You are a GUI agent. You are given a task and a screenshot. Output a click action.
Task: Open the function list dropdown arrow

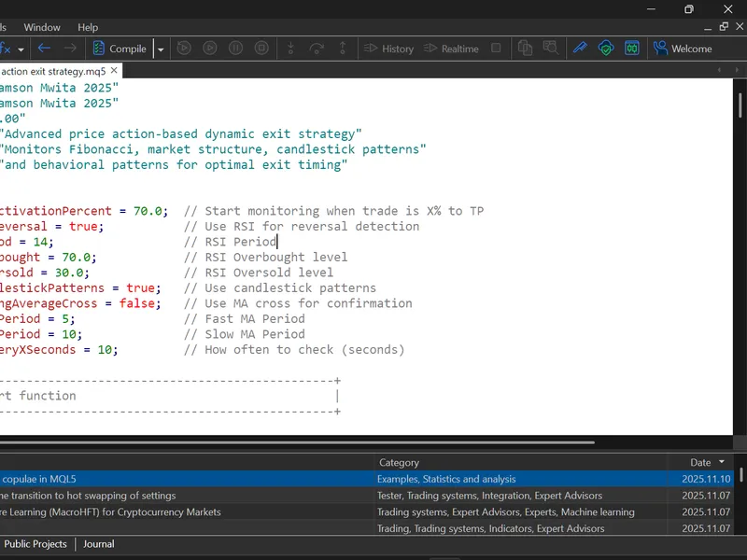coord(21,49)
